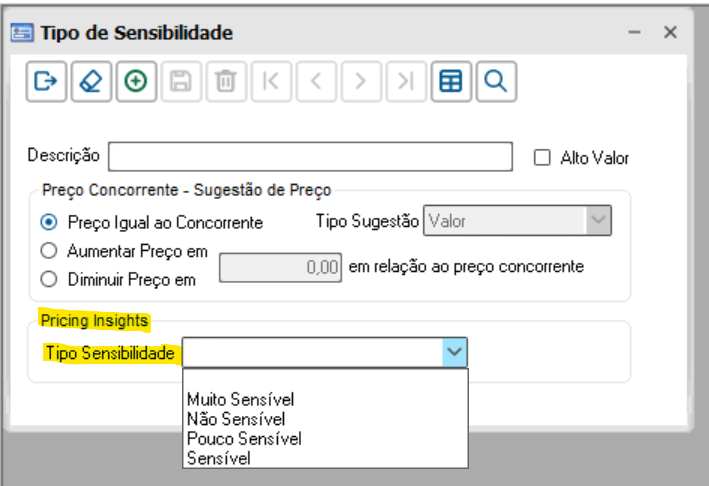The image size is (709, 486).
Task: Go to previous record arrow
Action: tap(315, 83)
